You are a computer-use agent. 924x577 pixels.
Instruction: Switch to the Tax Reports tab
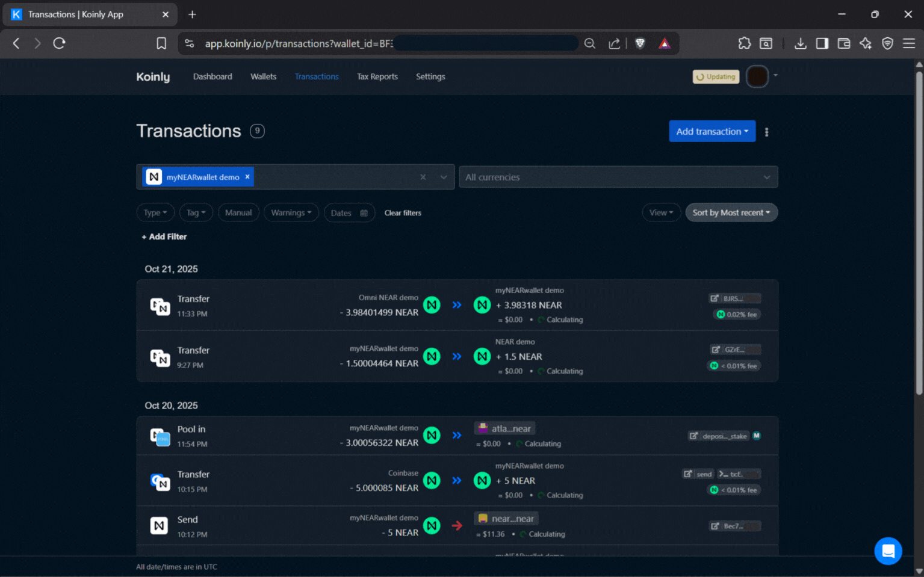click(x=377, y=76)
